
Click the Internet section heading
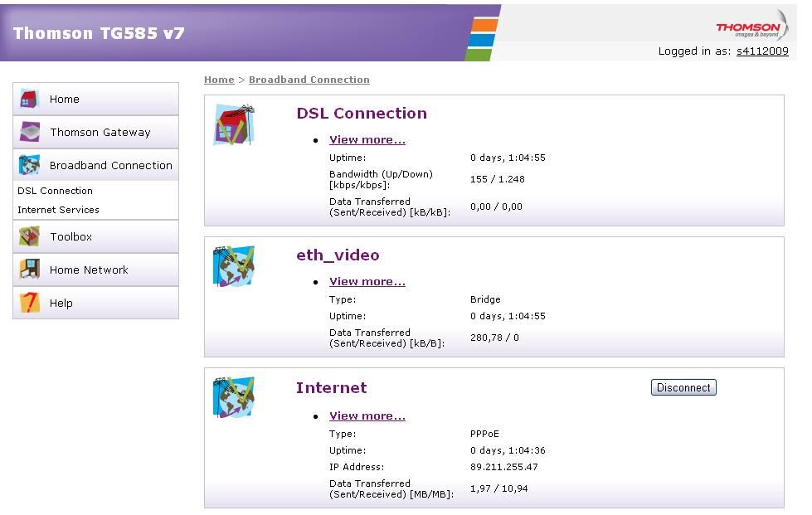point(332,387)
